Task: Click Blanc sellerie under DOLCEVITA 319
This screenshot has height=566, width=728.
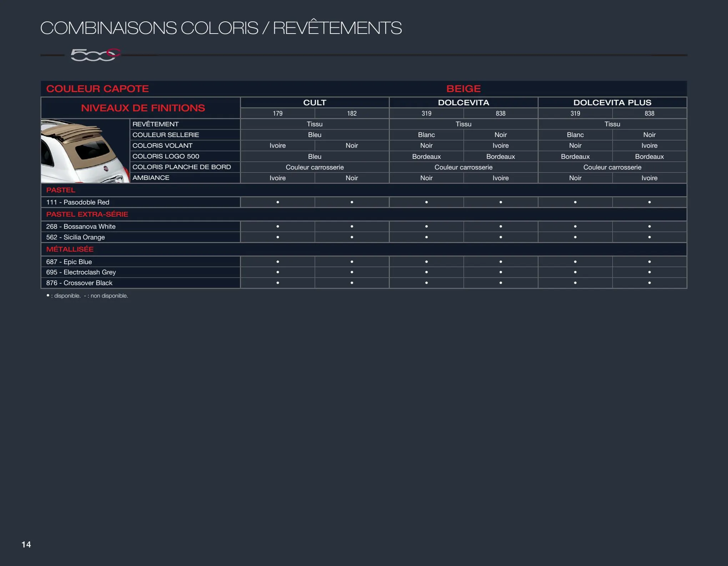Action: point(426,135)
